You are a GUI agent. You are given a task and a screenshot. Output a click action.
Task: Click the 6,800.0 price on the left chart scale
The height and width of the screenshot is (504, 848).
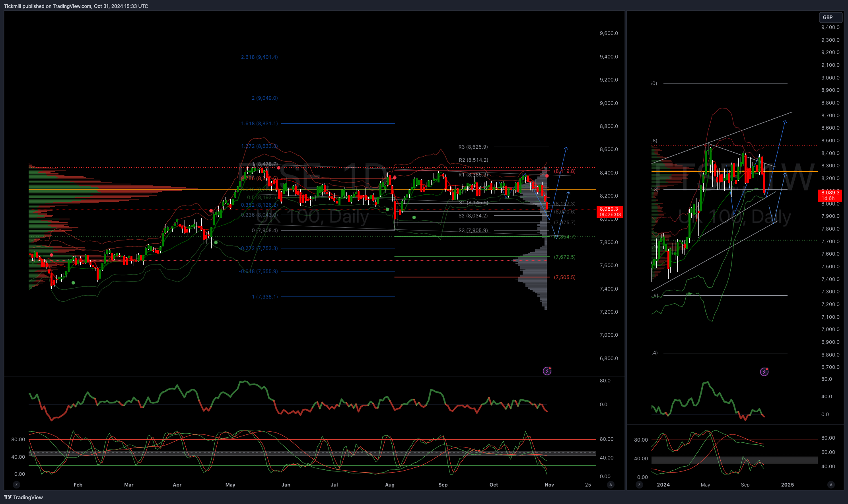(x=609, y=358)
